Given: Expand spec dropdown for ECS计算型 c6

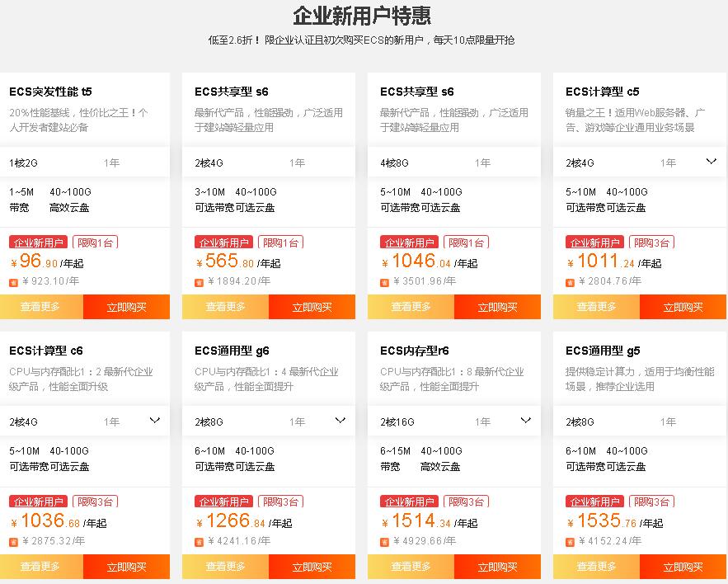Looking at the screenshot, I should pos(155,421).
